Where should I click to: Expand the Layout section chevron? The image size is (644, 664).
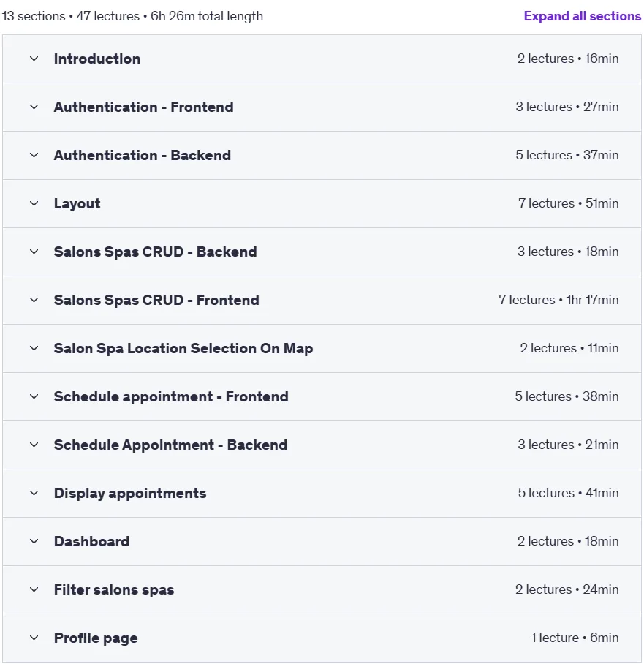click(34, 204)
